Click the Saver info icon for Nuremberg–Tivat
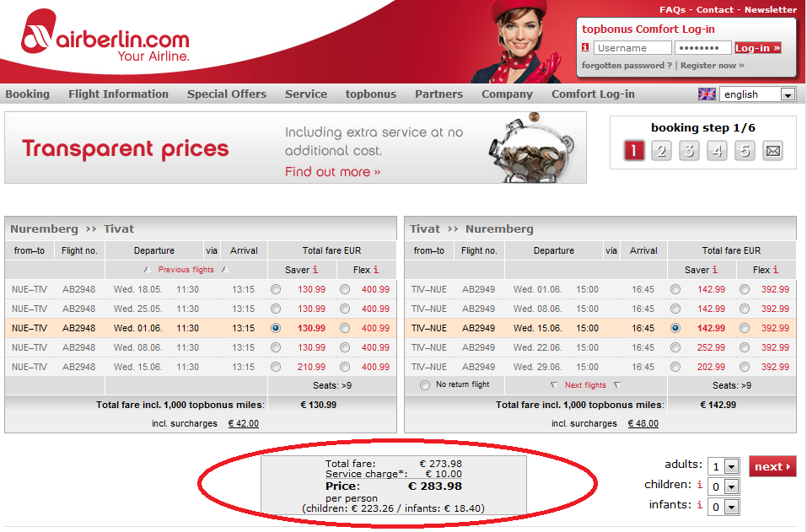 [315, 270]
